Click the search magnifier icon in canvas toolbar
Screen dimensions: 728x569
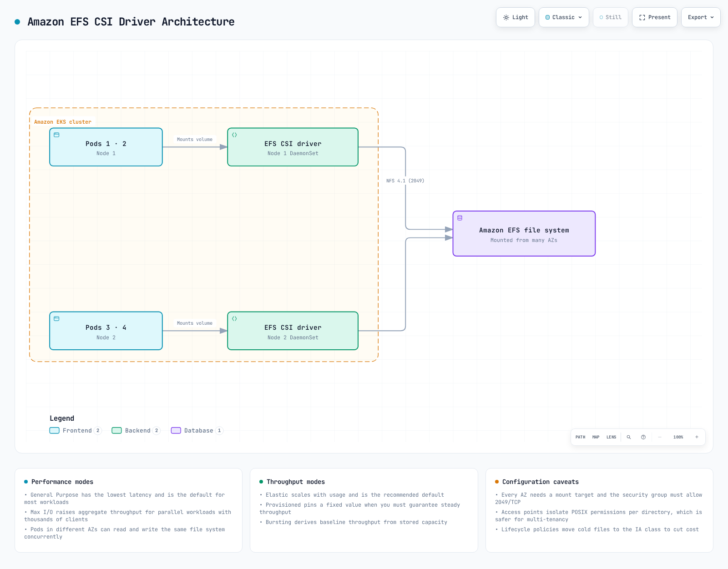tap(629, 437)
